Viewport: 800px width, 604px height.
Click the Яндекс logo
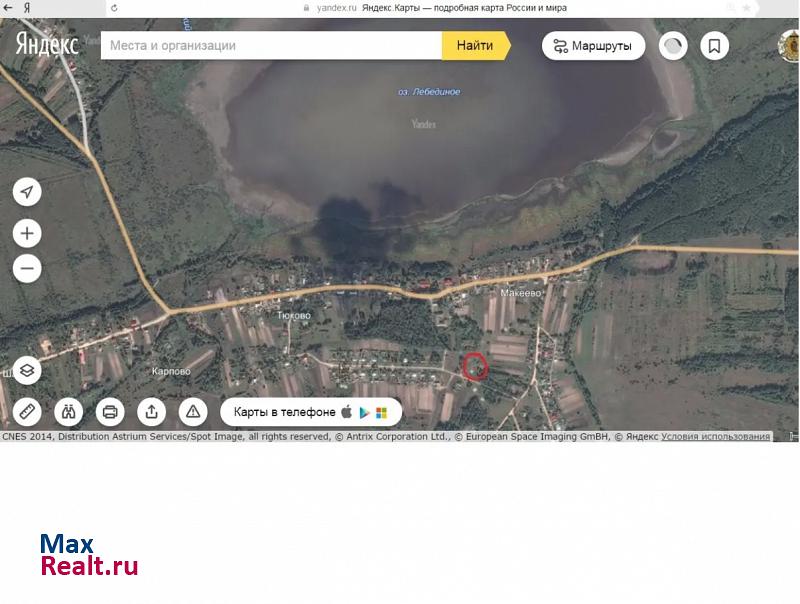[47, 45]
